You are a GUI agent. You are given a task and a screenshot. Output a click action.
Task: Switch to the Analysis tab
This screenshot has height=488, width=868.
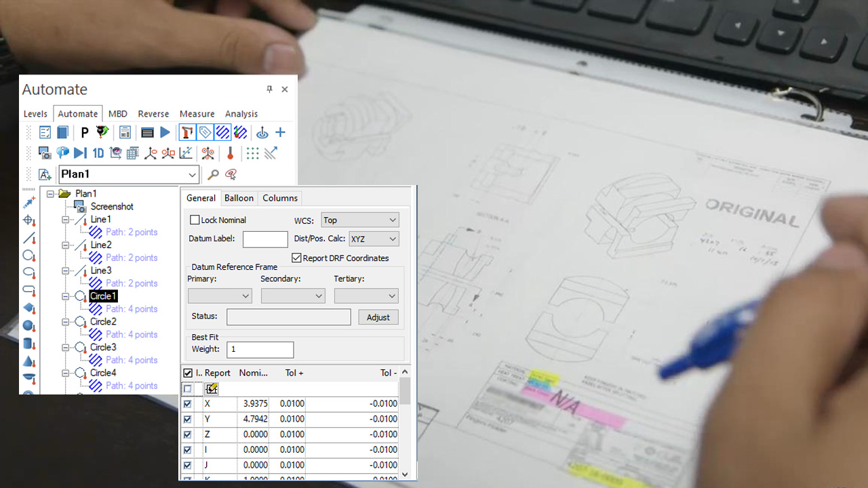pyautogui.click(x=241, y=114)
